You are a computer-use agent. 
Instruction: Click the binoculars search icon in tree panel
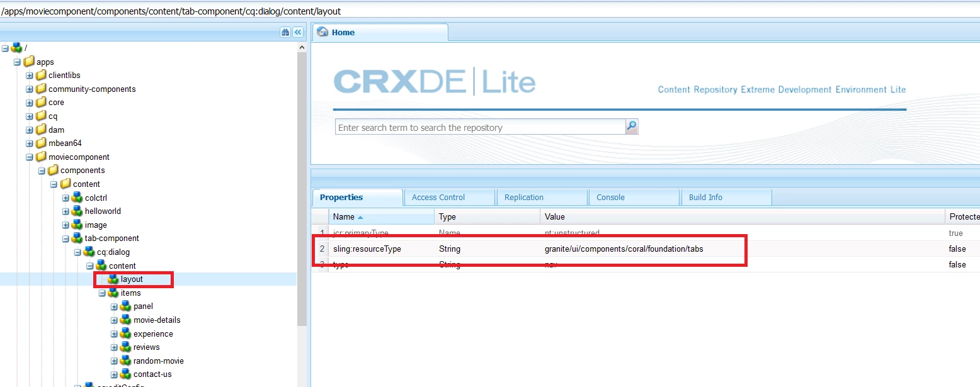click(285, 32)
